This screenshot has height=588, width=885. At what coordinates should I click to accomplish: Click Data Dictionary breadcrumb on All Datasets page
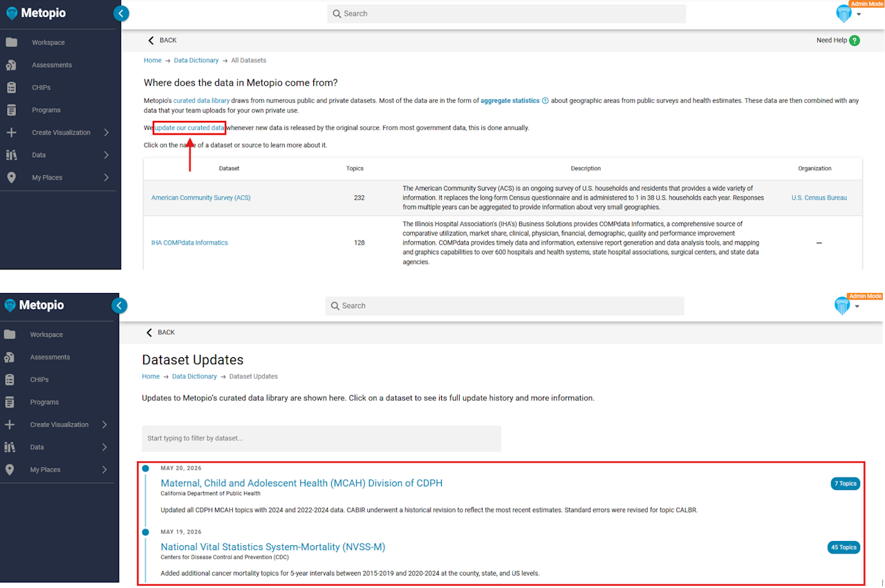click(x=196, y=61)
